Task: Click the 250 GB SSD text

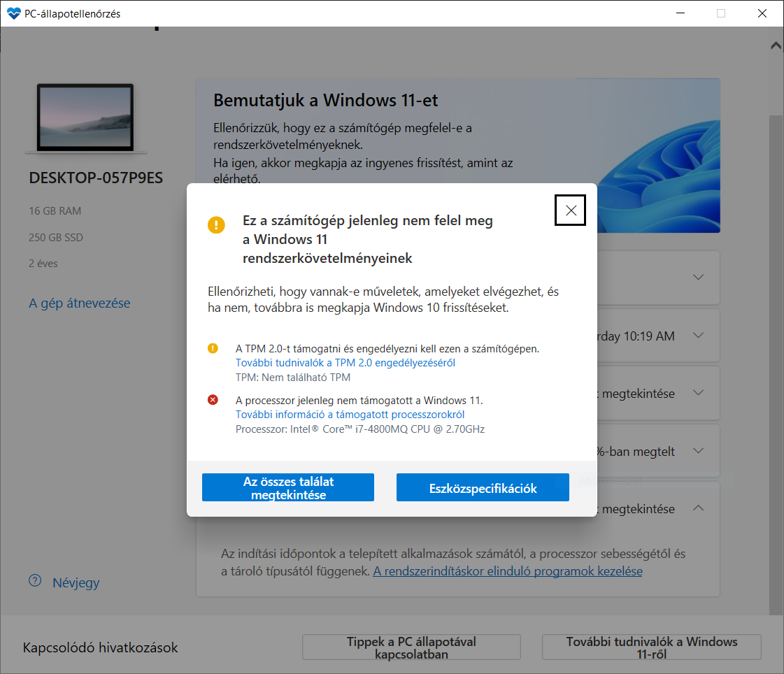Action: (x=56, y=238)
